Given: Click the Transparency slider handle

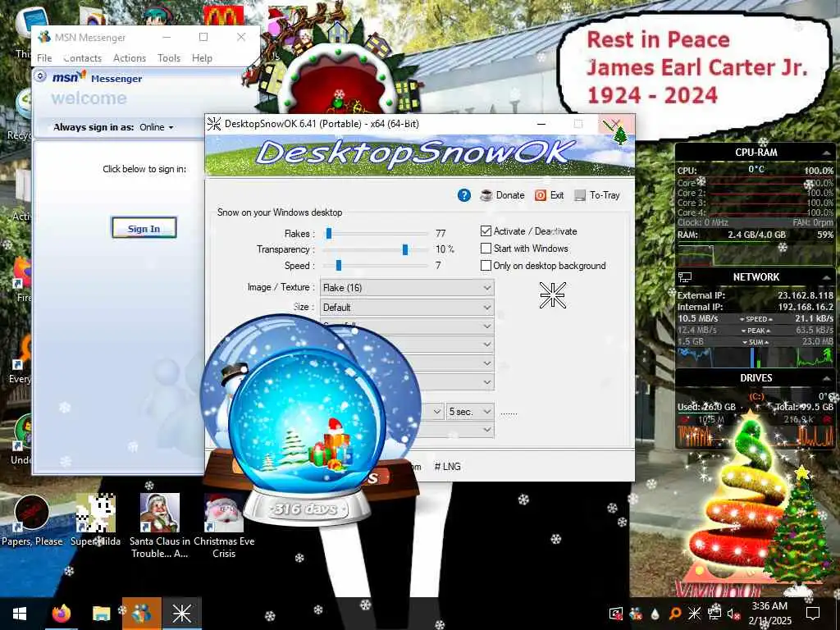Looking at the screenshot, I should pyautogui.click(x=405, y=249).
